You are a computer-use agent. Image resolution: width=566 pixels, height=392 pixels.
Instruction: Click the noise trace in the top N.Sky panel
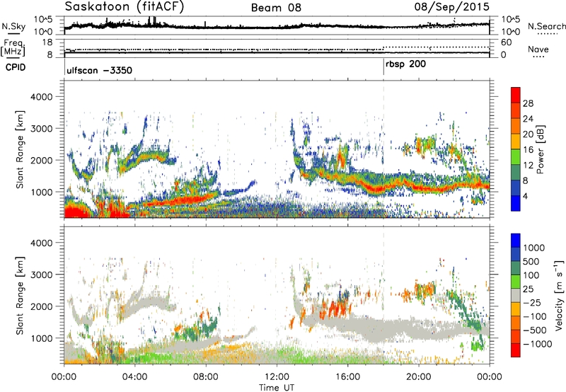[277, 26]
